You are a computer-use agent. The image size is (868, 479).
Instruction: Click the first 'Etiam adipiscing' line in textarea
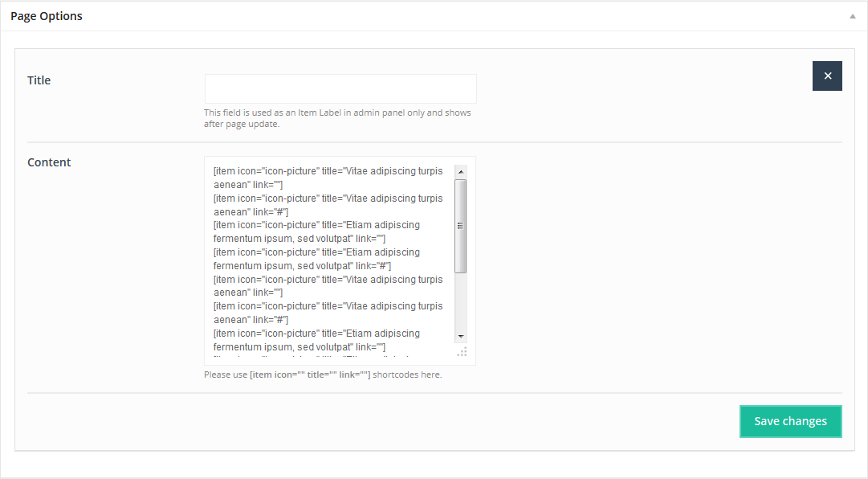point(316,225)
